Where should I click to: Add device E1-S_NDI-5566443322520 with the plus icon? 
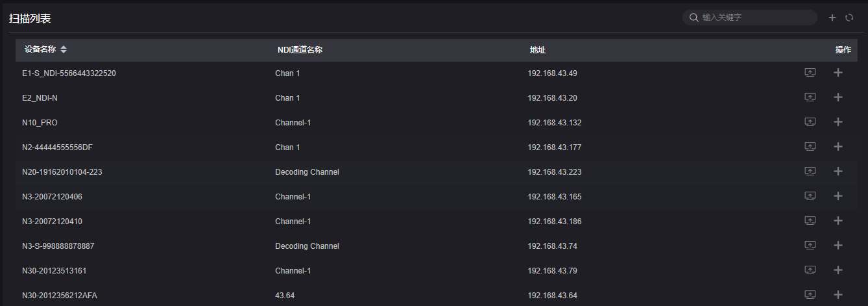[838, 73]
